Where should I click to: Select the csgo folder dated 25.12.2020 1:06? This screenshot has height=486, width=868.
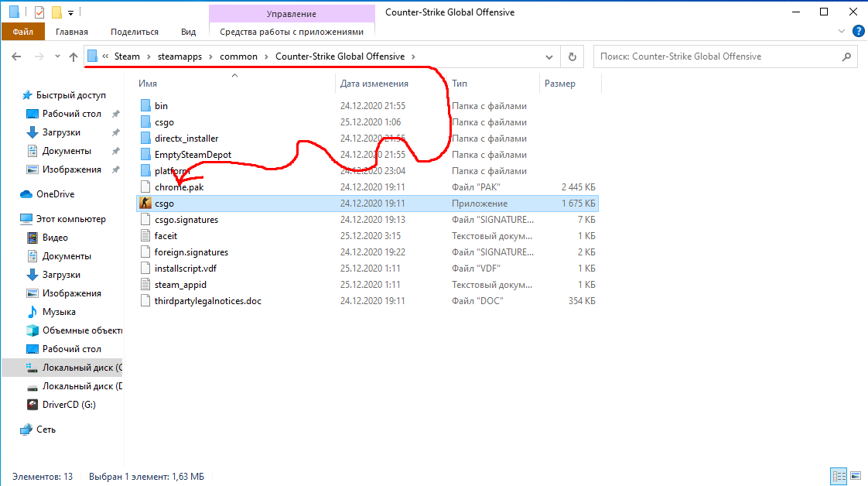(x=367, y=122)
